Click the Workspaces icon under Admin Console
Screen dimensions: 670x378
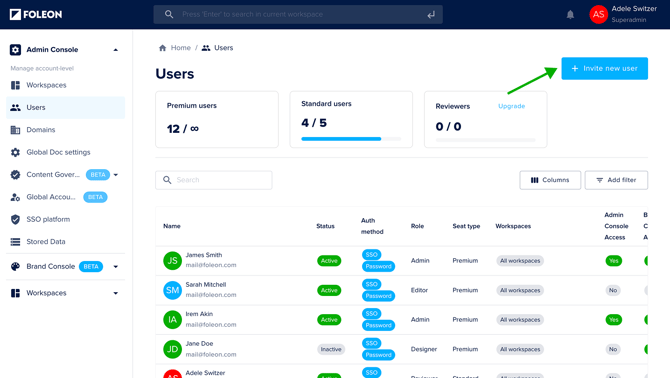(x=15, y=85)
